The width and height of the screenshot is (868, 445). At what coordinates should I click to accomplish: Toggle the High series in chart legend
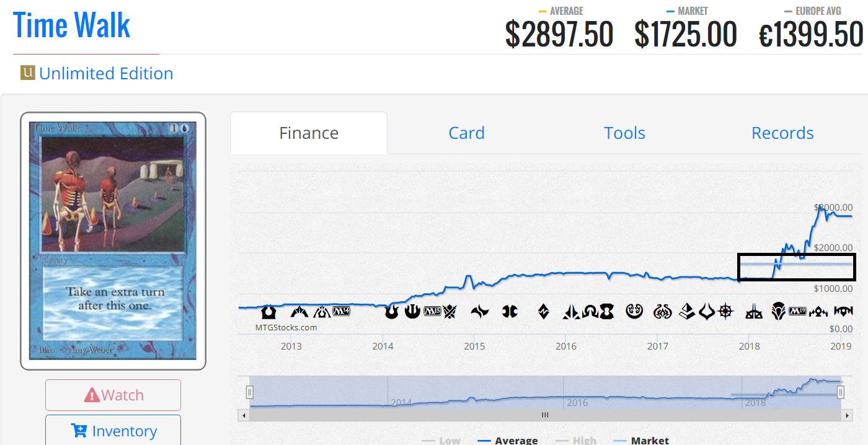click(576, 441)
